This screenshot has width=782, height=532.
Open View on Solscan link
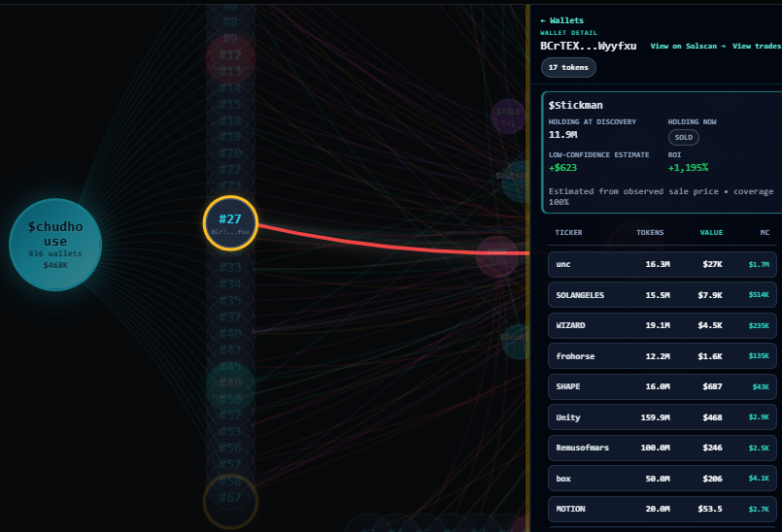688,46
